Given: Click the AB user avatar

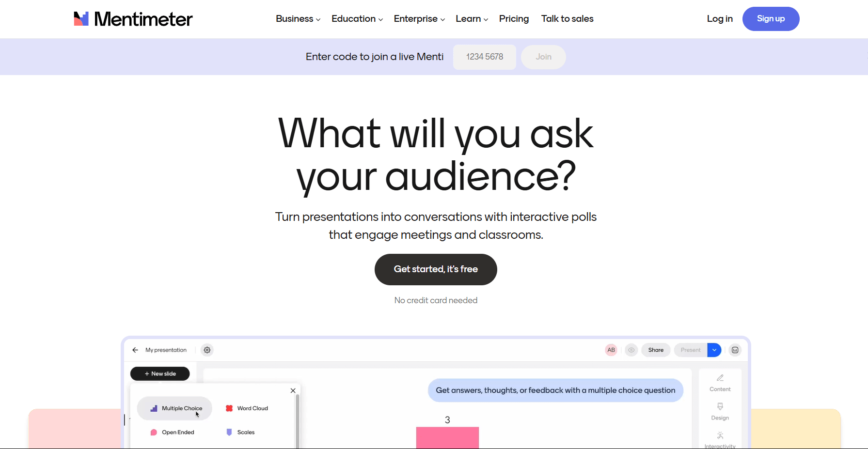Looking at the screenshot, I should [611, 350].
